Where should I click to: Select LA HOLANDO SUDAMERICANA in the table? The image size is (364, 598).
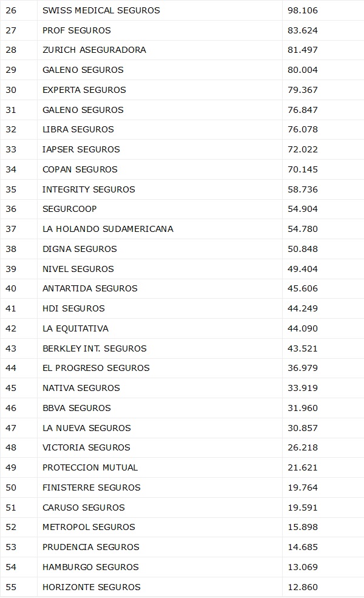108,229
